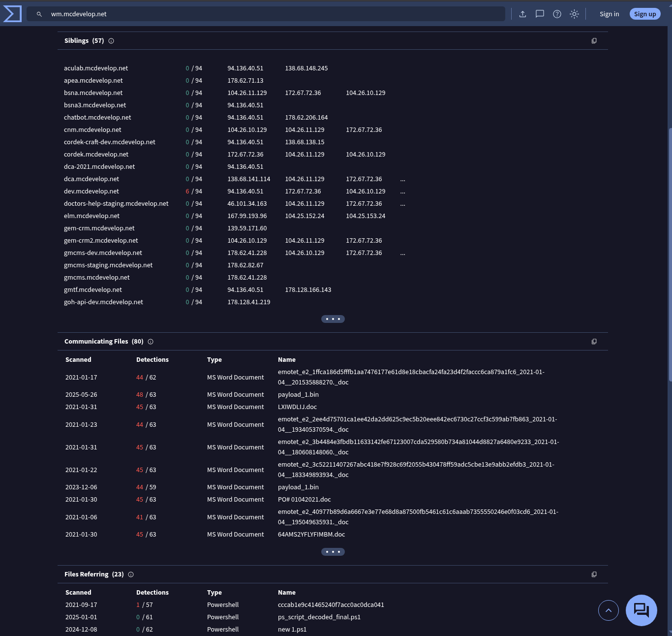Click IP address 167.99.193.96
The width and height of the screenshot is (672, 636).
tap(247, 216)
